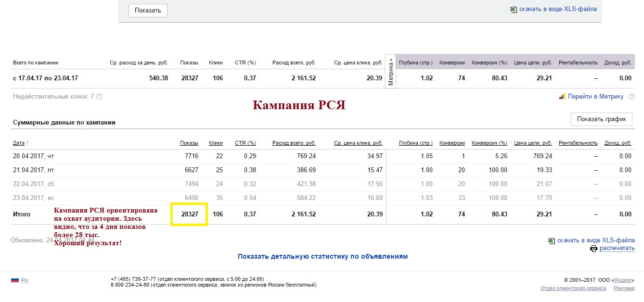Image resolution: width=644 pixels, height=302 pixels.
Task: Sort lower table by Конверсии column
Action: (x=452, y=143)
